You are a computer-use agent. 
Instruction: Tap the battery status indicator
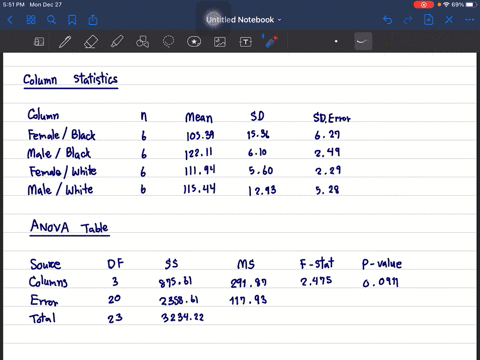pos(470,5)
